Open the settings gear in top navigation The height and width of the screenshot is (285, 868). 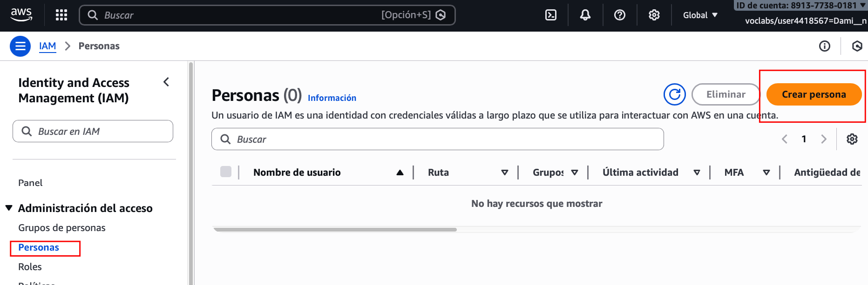(x=654, y=15)
